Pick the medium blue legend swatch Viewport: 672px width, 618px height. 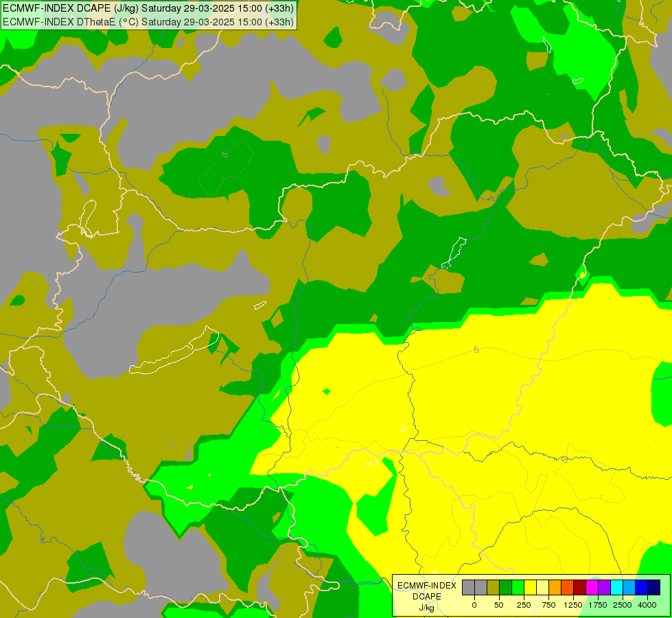[642, 588]
